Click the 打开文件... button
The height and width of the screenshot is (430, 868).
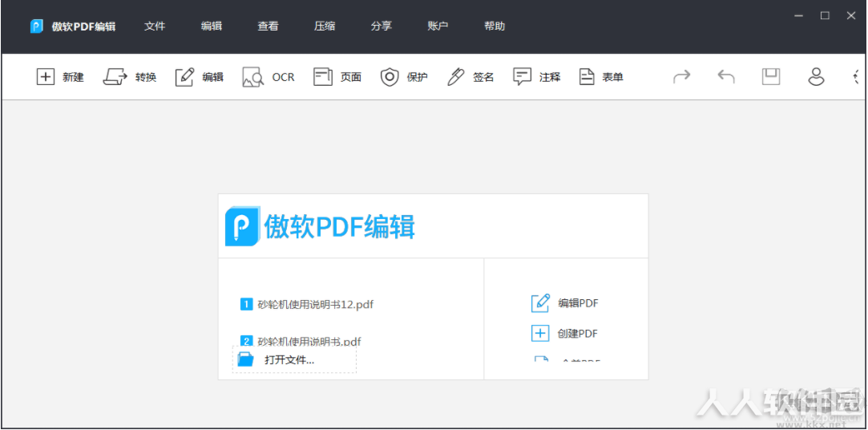(294, 359)
